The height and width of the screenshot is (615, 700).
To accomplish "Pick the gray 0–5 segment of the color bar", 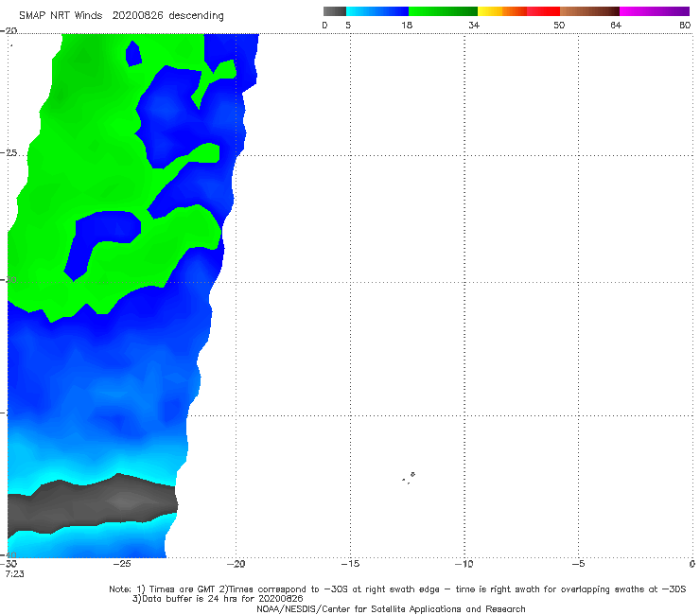I will tap(334, 11).
